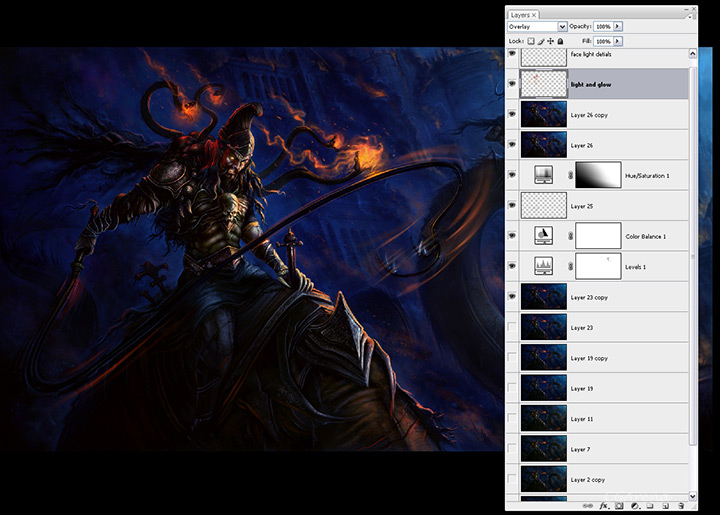Toggle mask link on Levels 1
This screenshot has height=515, width=720.
pos(570,266)
